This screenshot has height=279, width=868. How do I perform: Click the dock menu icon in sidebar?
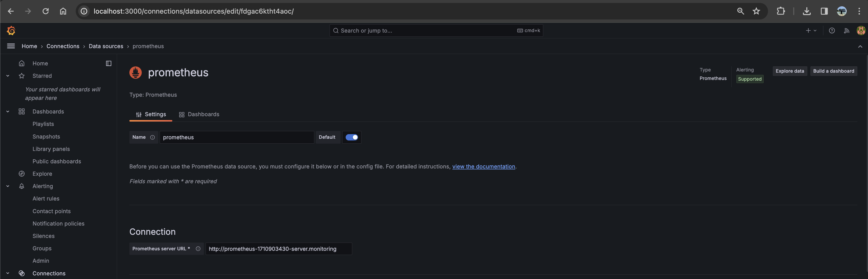point(108,63)
